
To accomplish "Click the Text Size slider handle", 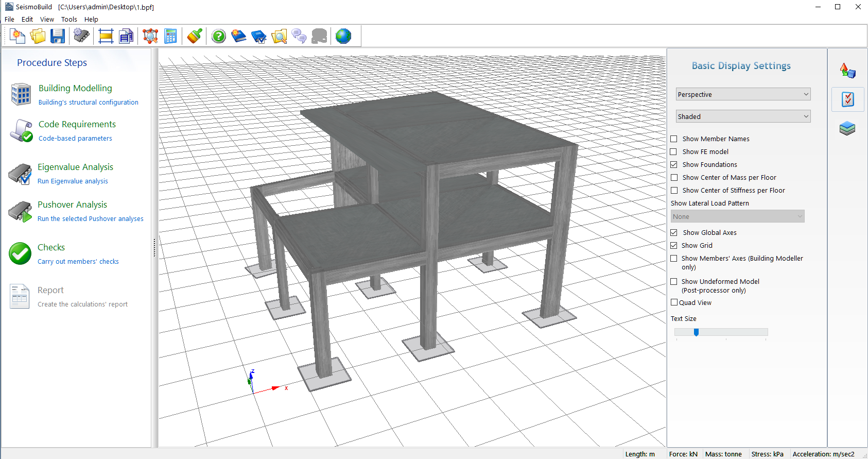I will tap(696, 332).
